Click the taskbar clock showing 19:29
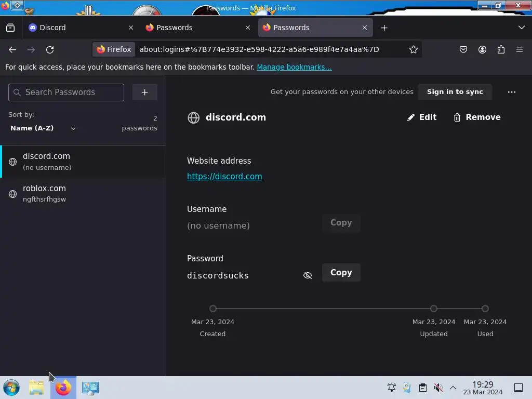532x399 pixels. pos(483,388)
